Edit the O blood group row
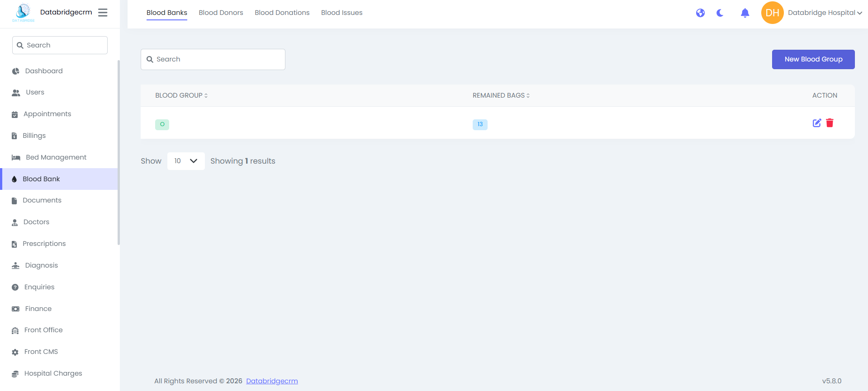Screen dimensions: 868x391 coord(817,123)
